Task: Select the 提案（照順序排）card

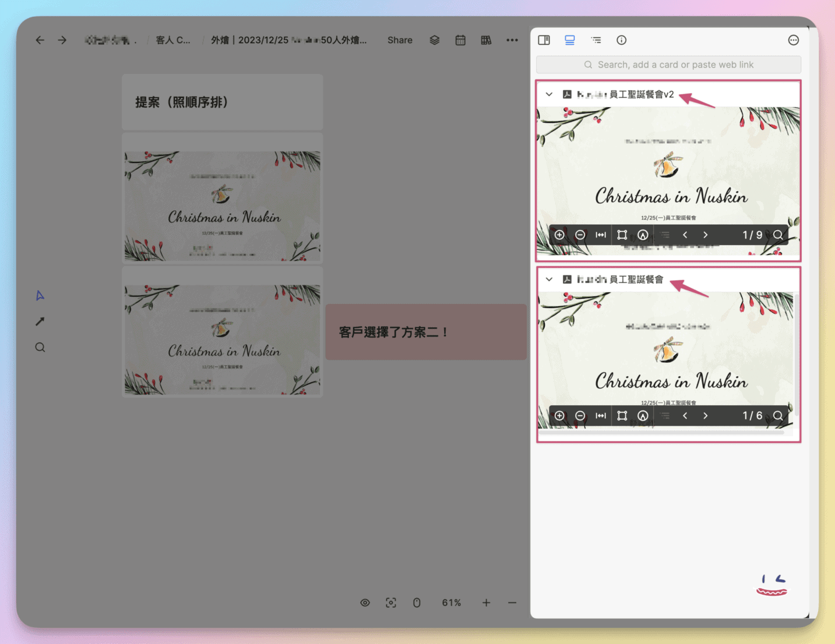Action: [x=223, y=102]
